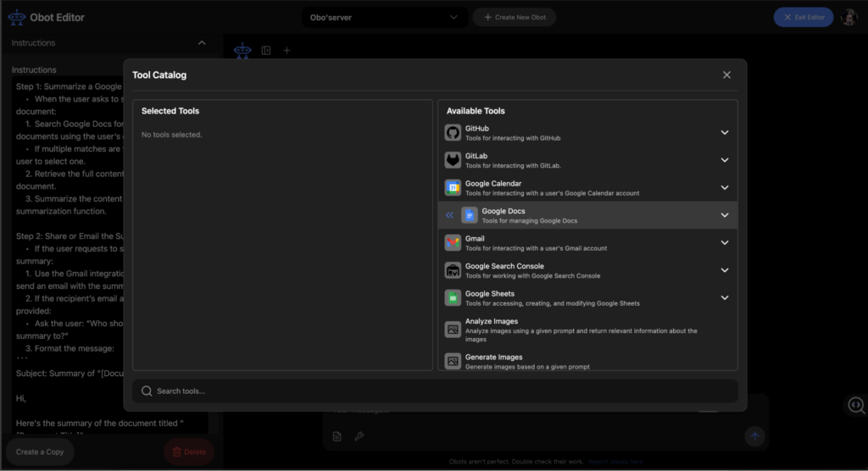
Task: Expand Google Search Console chevron
Action: click(724, 270)
